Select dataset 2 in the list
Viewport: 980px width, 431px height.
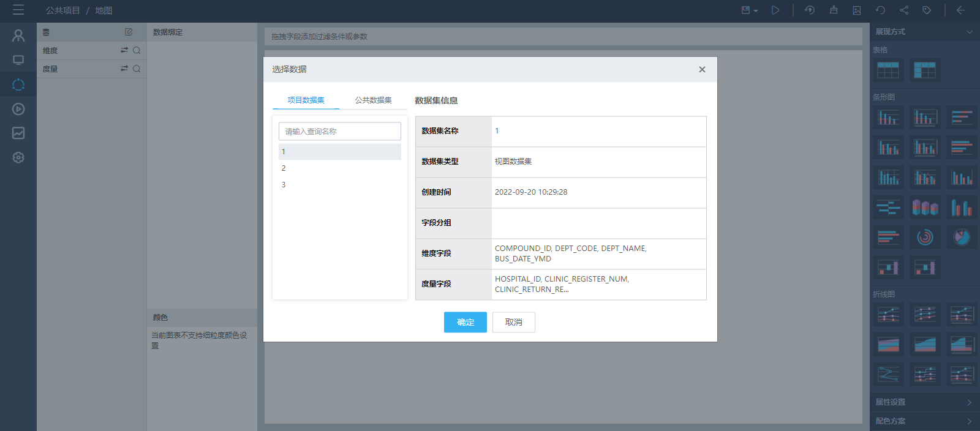pyautogui.click(x=340, y=168)
